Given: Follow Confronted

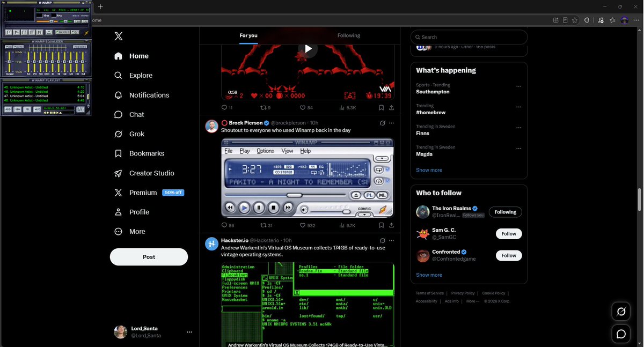Looking at the screenshot, I should coord(509,255).
